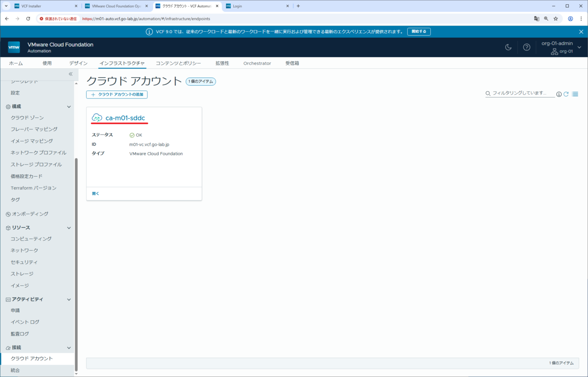588x377 pixels.
Task: Refresh the cloud accounts list
Action: coord(566,94)
